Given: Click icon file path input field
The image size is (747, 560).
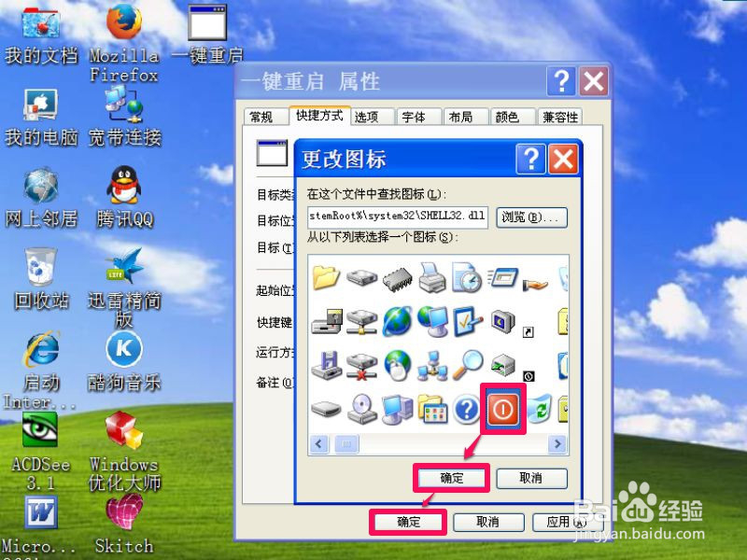Looking at the screenshot, I should click(x=398, y=217).
